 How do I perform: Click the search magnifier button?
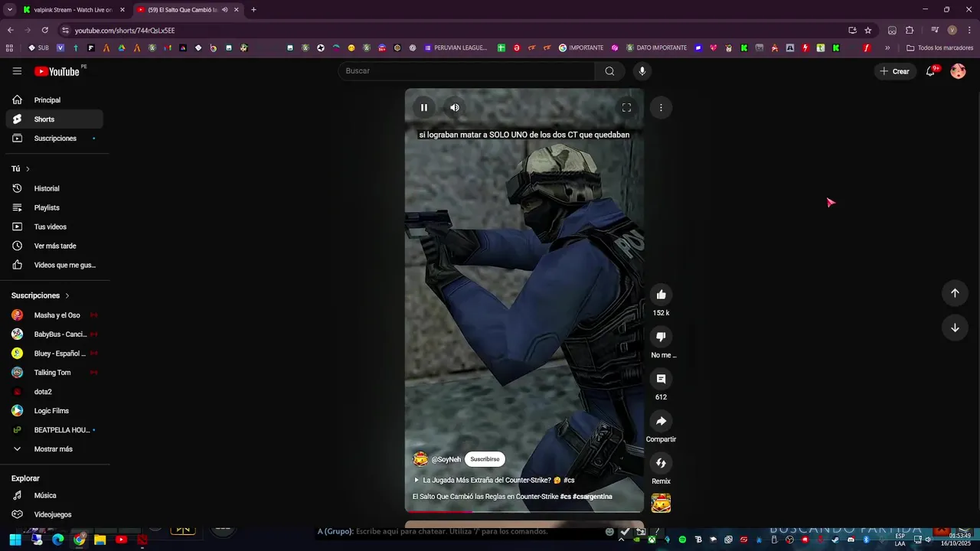tap(609, 71)
